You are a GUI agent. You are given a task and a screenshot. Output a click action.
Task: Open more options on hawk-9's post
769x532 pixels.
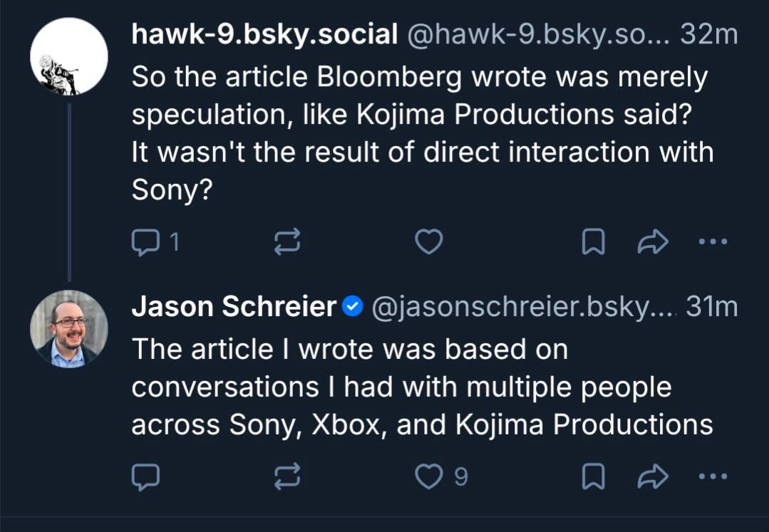[713, 241]
